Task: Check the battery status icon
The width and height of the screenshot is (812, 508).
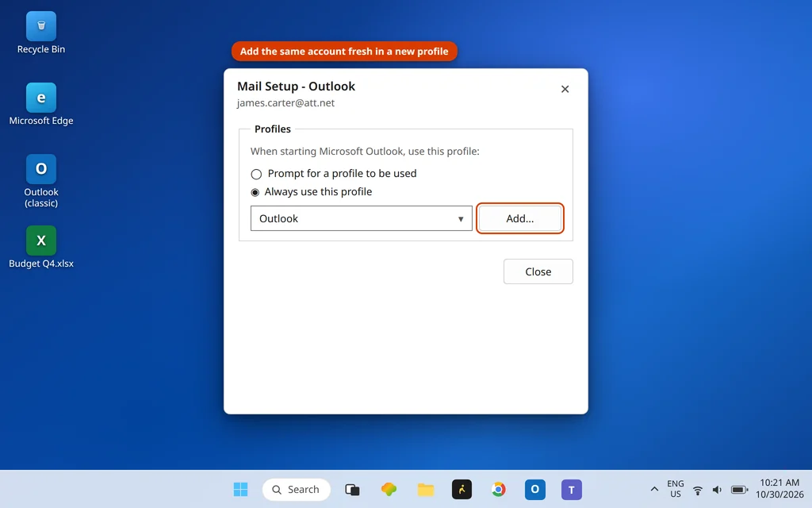Action: click(739, 490)
